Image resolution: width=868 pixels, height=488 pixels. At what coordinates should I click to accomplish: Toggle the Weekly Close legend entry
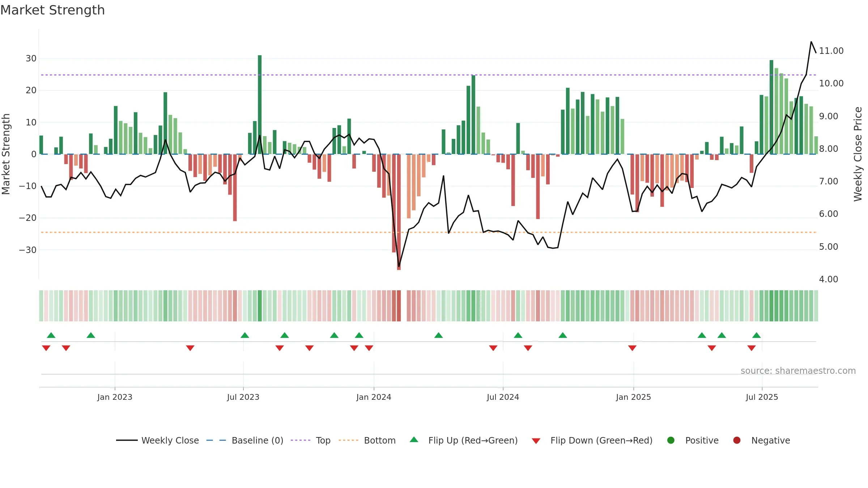tap(158, 440)
